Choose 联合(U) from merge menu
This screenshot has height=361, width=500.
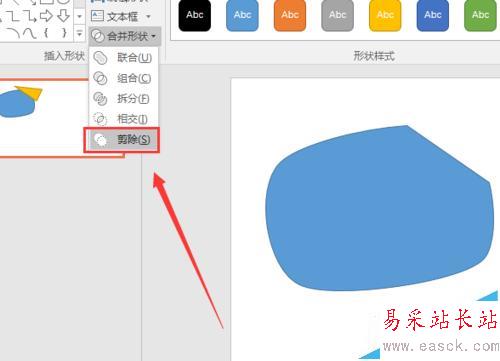pyautogui.click(x=124, y=58)
